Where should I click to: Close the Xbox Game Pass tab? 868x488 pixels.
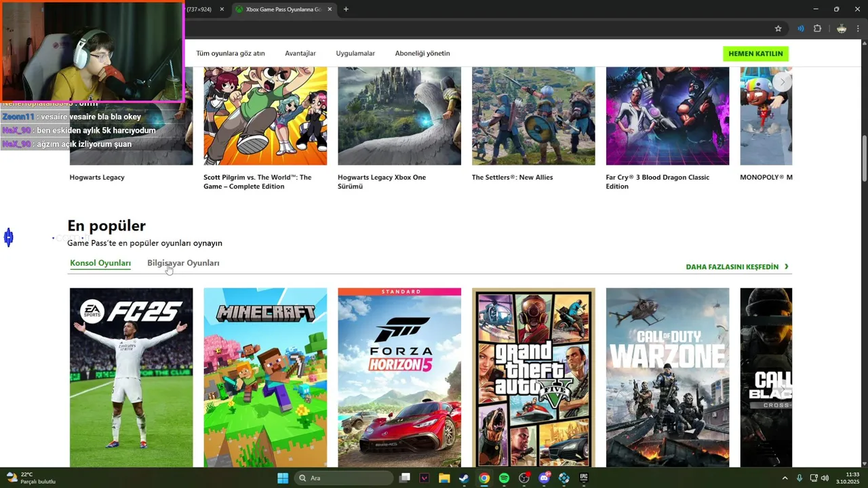click(330, 9)
